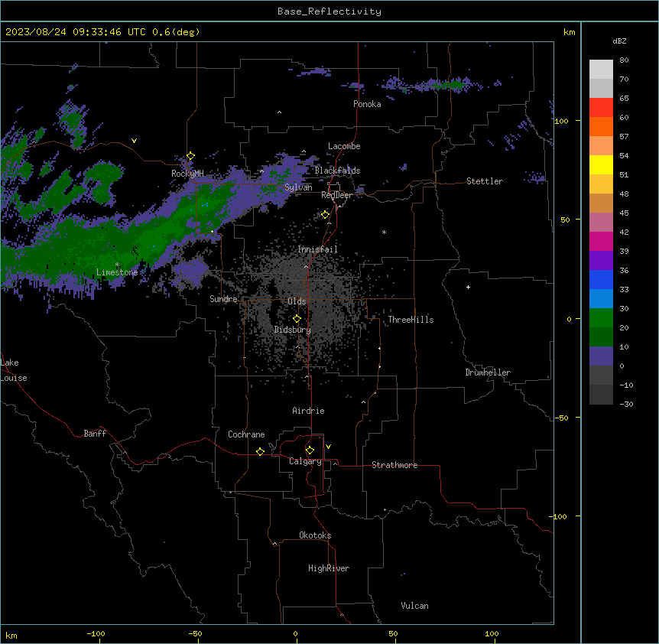The image size is (659, 644).
Task: Click the slate purple 0-10 dBZ swatch
Action: (x=601, y=356)
